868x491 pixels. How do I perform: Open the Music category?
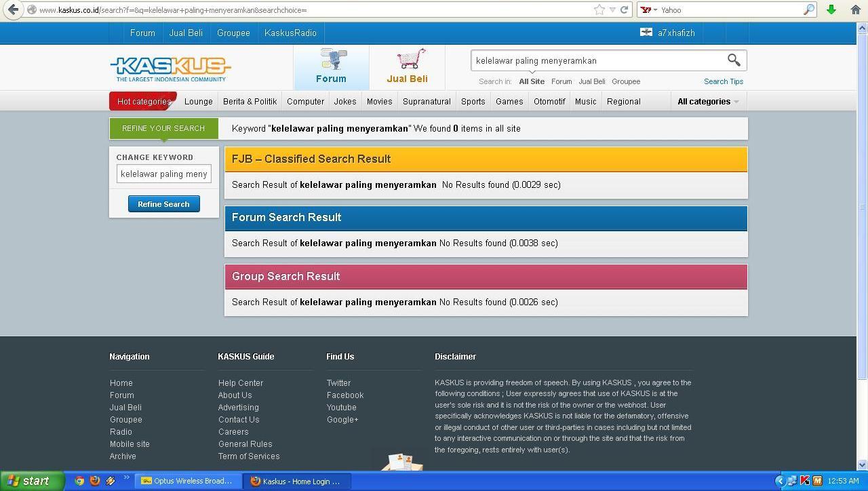point(585,101)
